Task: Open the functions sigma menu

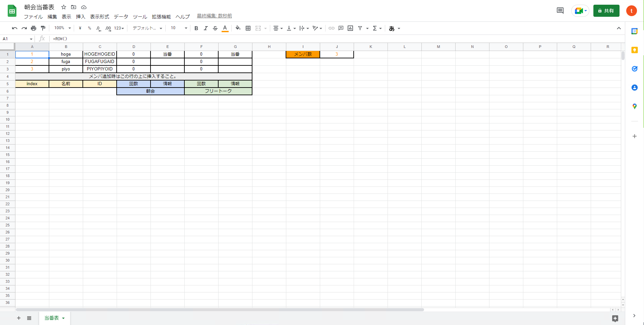Action: click(x=377, y=29)
